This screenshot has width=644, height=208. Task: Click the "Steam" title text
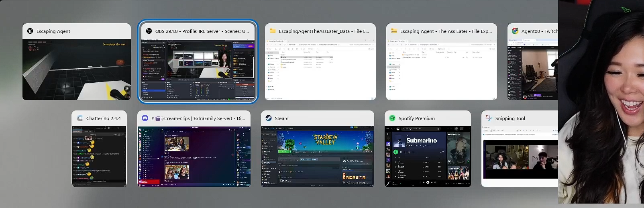[x=281, y=118]
